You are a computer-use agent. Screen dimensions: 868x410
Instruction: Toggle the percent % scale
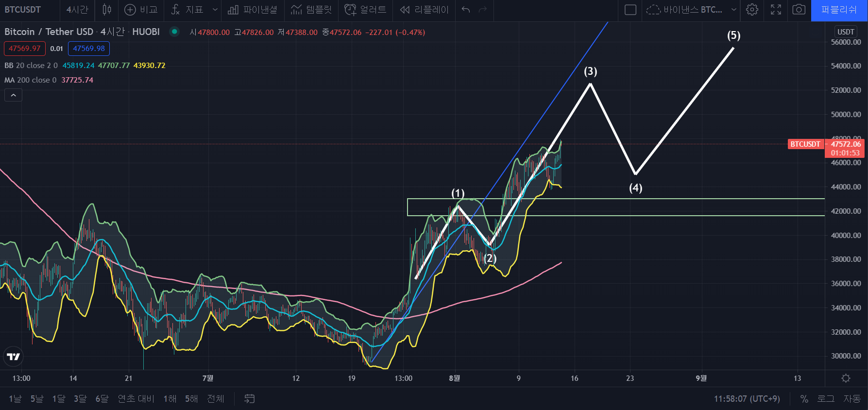click(804, 399)
